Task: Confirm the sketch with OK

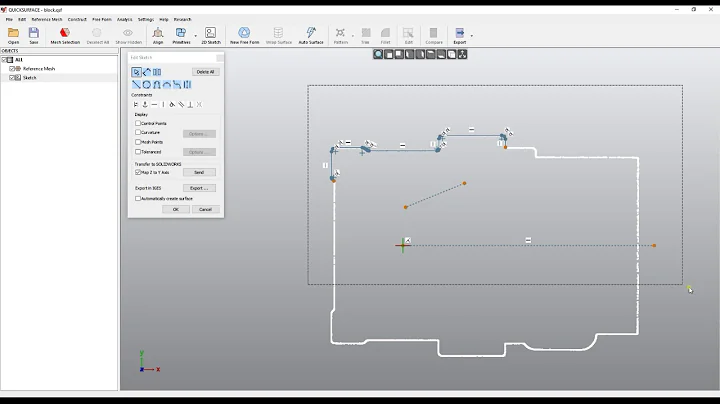Action: [175, 209]
